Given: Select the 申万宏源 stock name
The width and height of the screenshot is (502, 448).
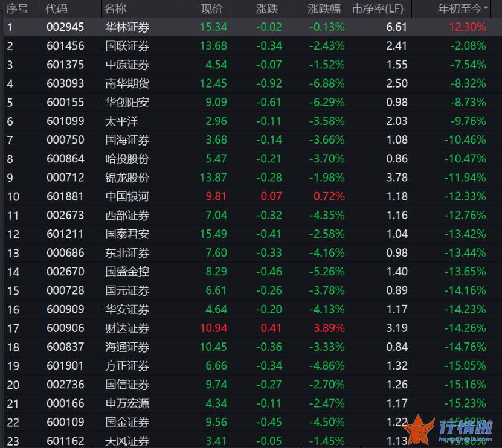Looking at the screenshot, I should pos(127,403).
